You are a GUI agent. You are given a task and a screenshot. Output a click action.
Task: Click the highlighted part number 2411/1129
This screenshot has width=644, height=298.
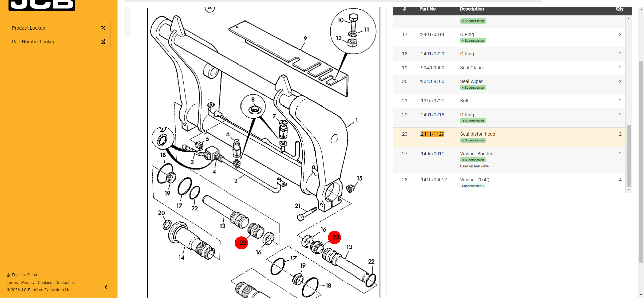point(432,134)
